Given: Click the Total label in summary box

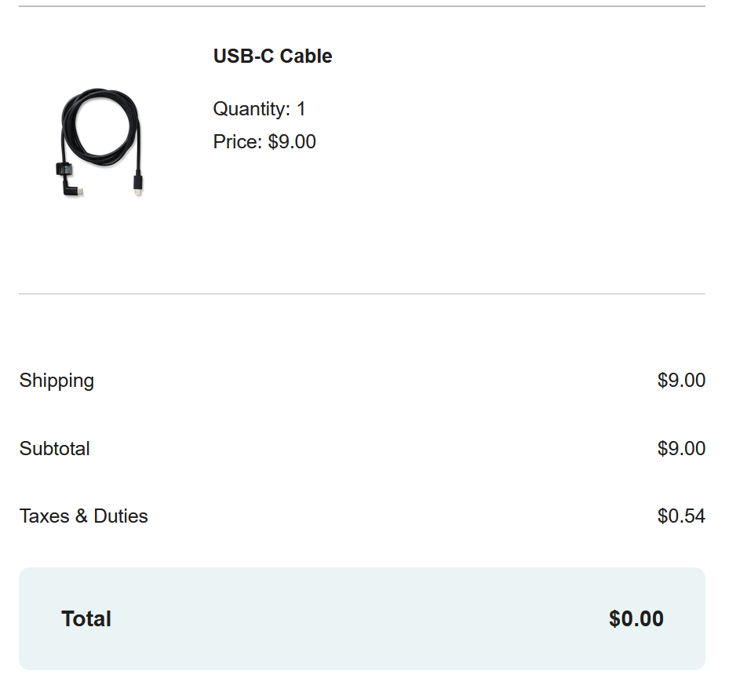Looking at the screenshot, I should click(86, 619).
